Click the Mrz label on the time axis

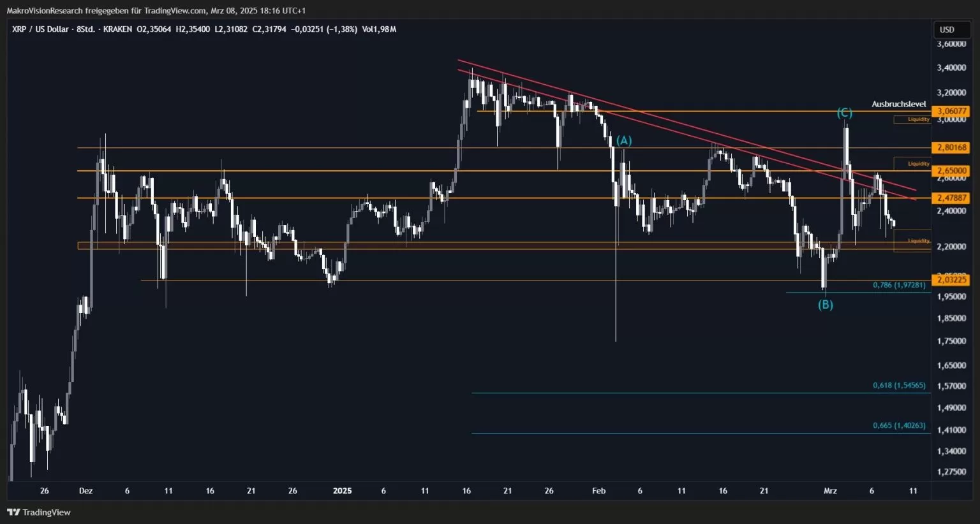(x=830, y=491)
